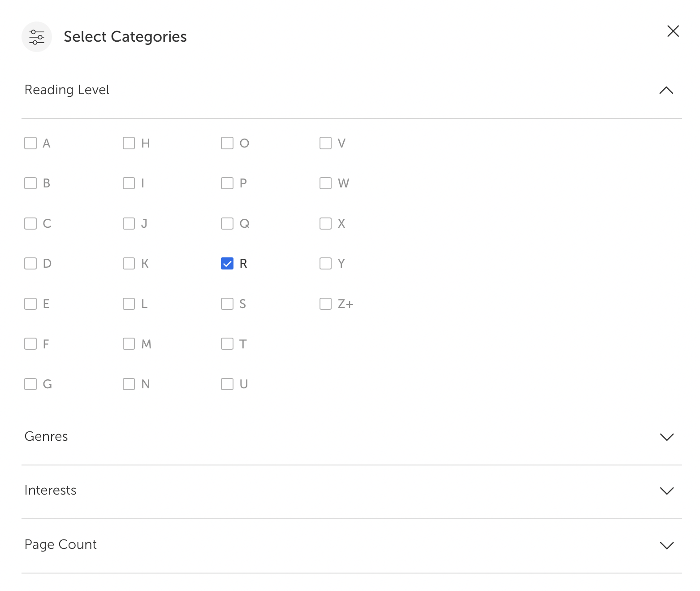This screenshot has width=700, height=591.
Task: Click the Select Categories title text
Action: (125, 37)
